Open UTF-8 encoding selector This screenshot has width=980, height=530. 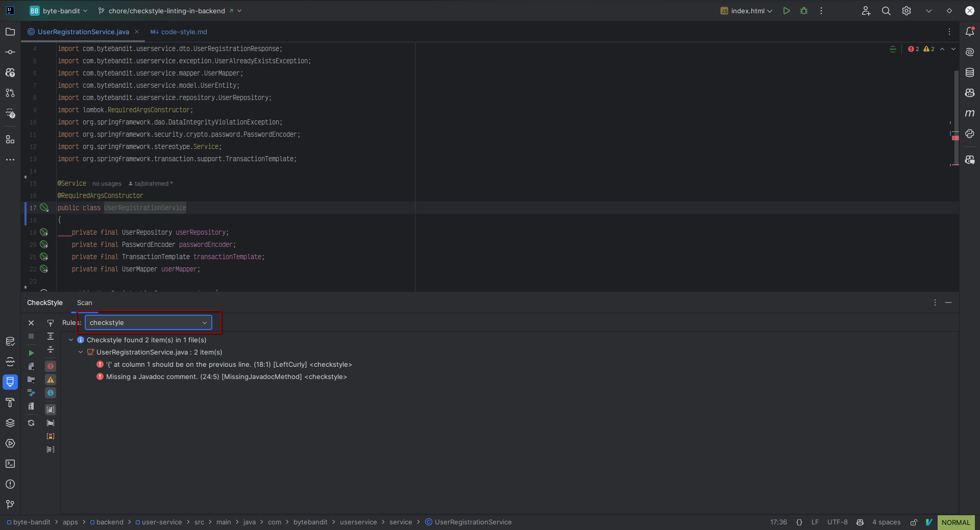837,522
